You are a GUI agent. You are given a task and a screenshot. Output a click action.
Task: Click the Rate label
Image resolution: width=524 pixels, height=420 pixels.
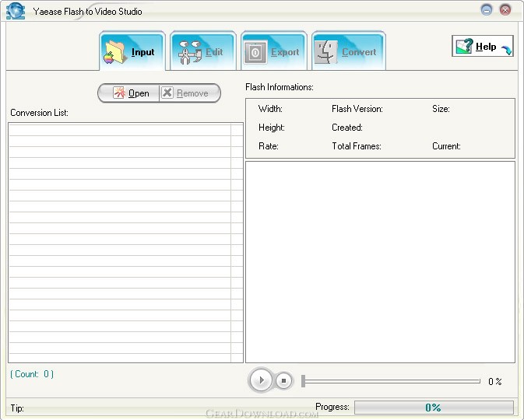269,146
